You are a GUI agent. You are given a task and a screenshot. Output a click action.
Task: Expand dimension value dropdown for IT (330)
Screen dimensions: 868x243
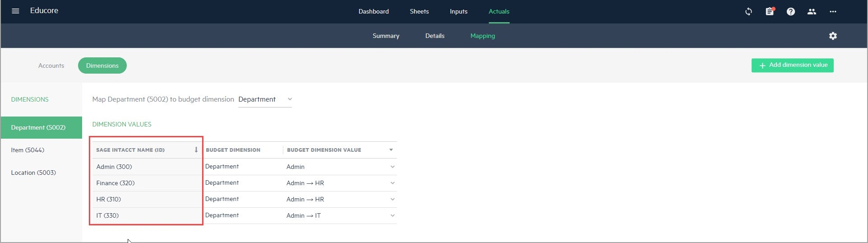pyautogui.click(x=392, y=215)
